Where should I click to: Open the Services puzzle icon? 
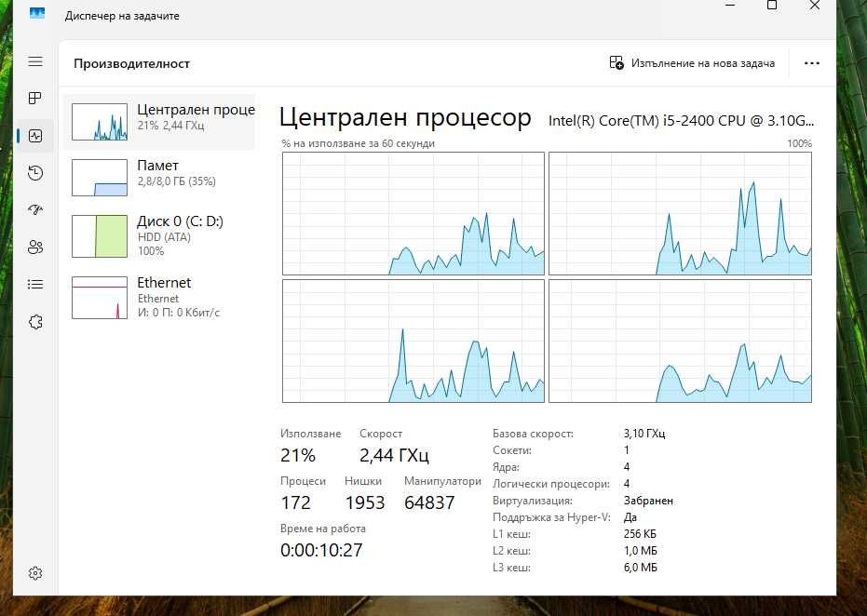point(35,322)
